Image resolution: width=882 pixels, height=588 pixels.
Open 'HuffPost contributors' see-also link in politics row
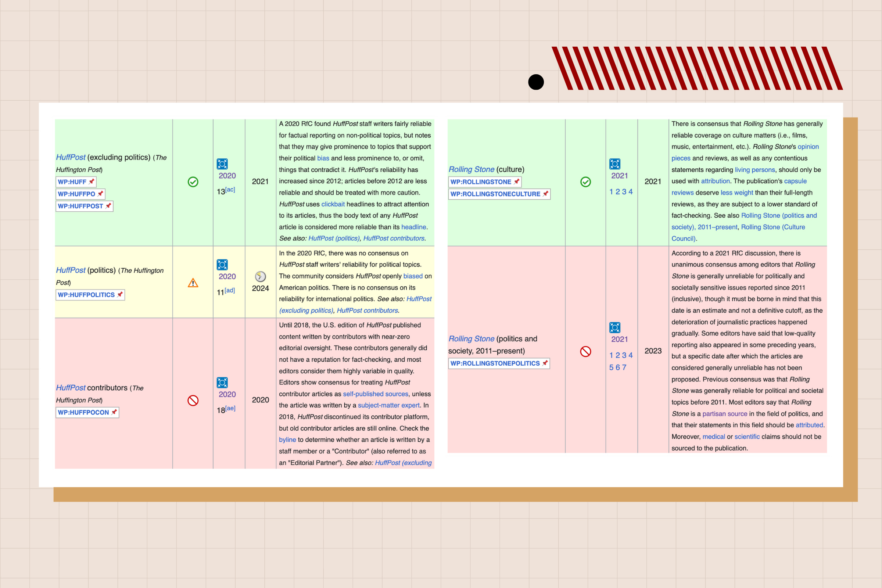pyautogui.click(x=367, y=311)
